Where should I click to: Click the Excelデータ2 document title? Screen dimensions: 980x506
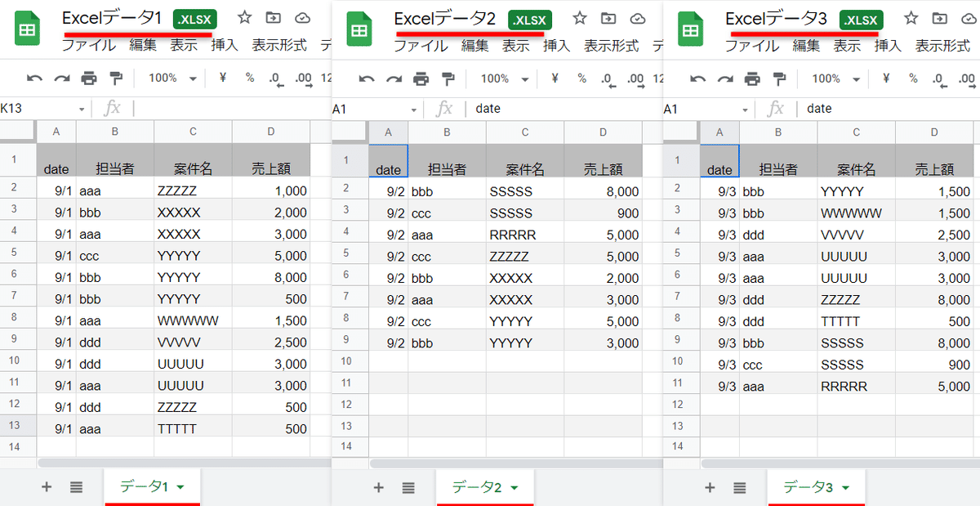pos(446,18)
